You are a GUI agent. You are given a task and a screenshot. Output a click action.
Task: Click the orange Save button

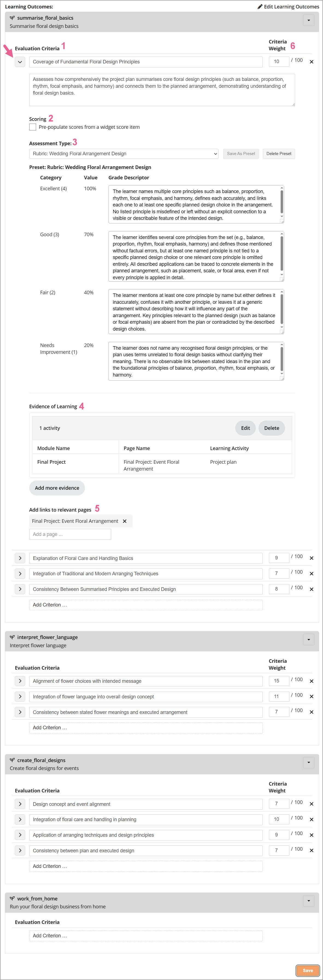click(308, 970)
